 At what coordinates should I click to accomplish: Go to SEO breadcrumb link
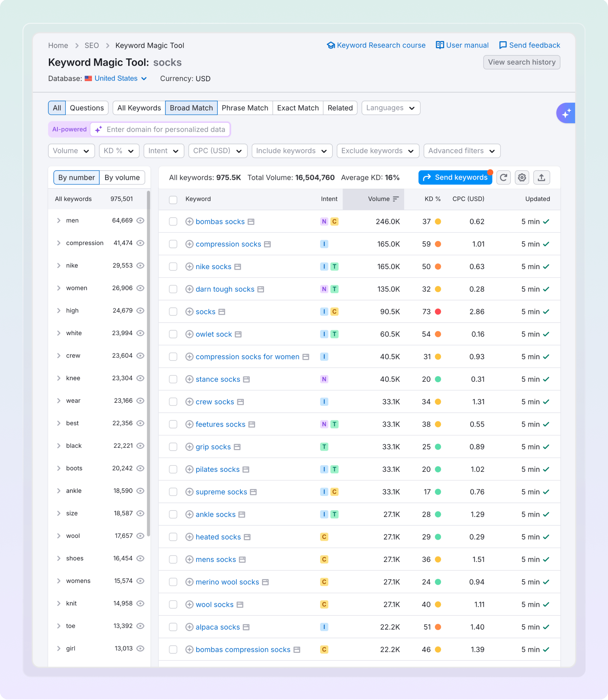point(92,46)
